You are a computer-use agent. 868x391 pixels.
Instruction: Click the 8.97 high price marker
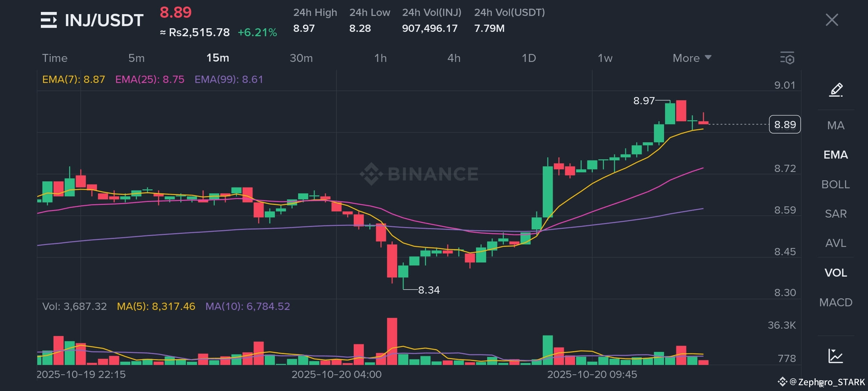point(644,101)
